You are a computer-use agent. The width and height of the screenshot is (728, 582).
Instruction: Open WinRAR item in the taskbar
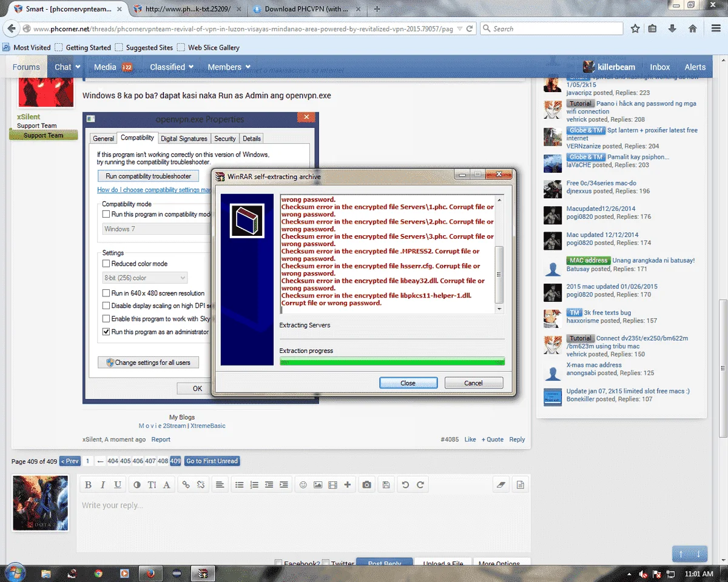tap(203, 573)
